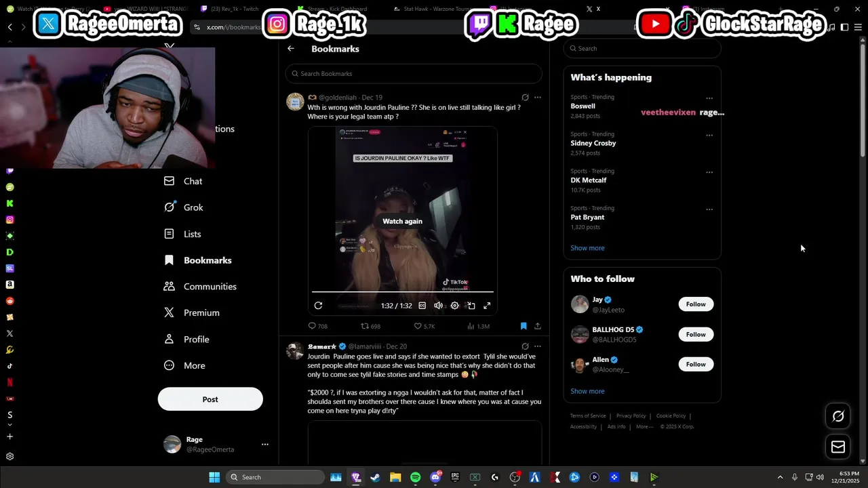Viewport: 868px width, 488px height.
Task: Open Grok action on goldenliah post
Action: pyautogui.click(x=525, y=98)
